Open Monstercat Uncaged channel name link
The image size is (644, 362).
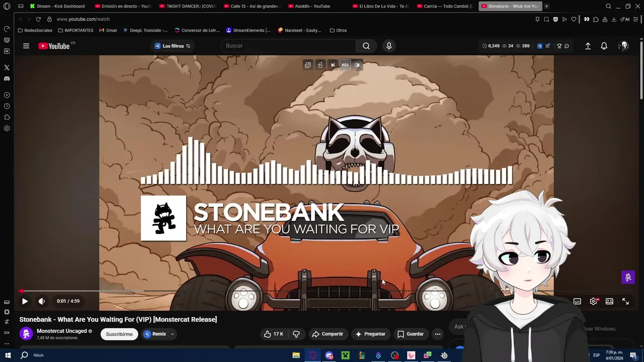click(62, 331)
